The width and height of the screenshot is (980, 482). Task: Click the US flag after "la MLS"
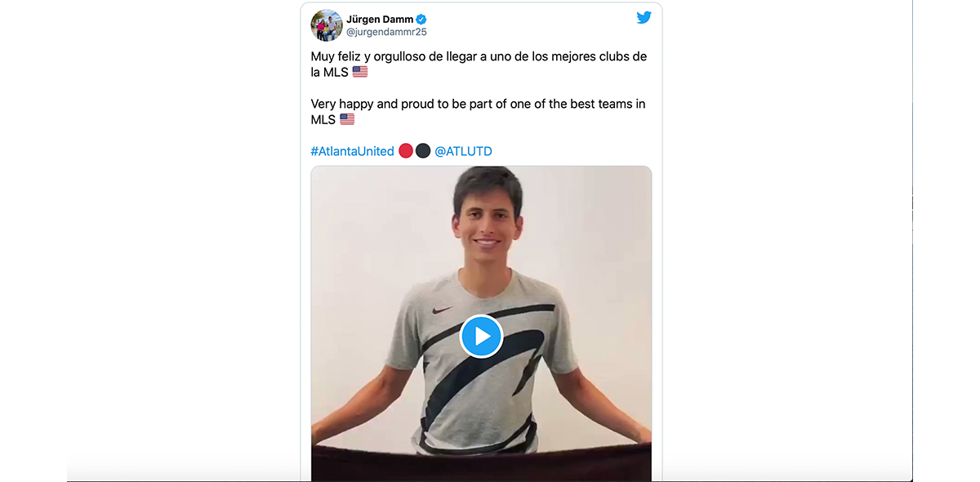tap(360, 72)
